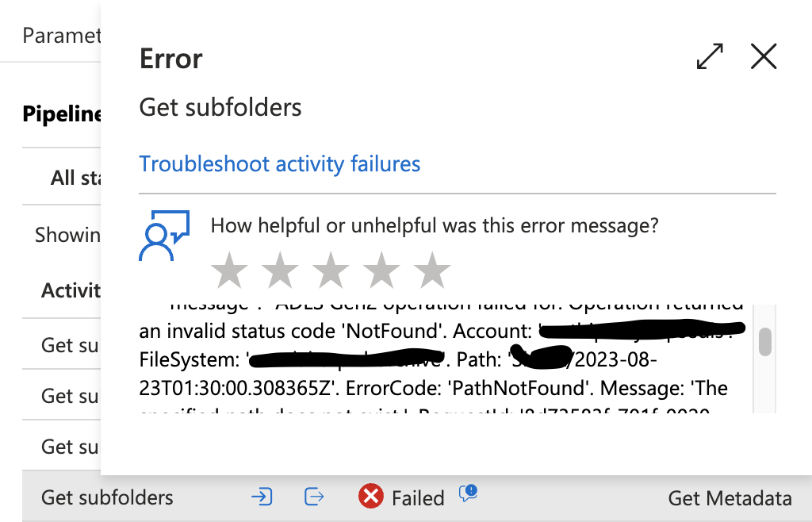Give a four-star helpfulness rating
812x522 pixels.
pos(381,270)
